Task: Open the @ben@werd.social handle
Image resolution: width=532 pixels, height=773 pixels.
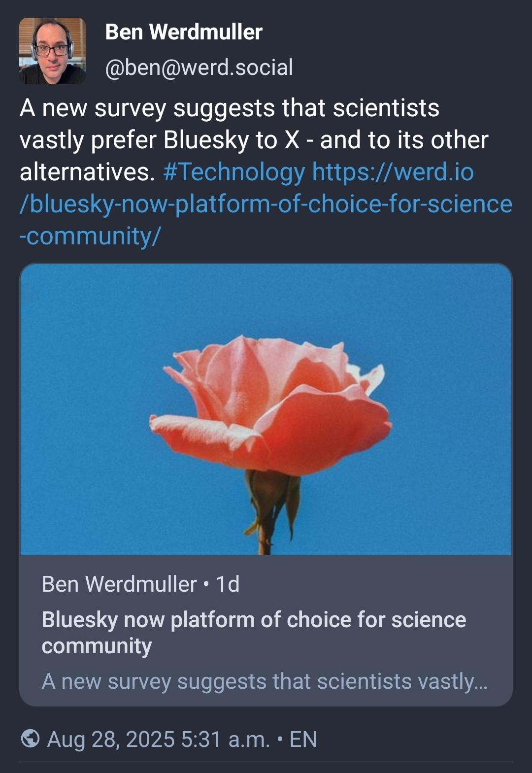Action: [x=199, y=67]
